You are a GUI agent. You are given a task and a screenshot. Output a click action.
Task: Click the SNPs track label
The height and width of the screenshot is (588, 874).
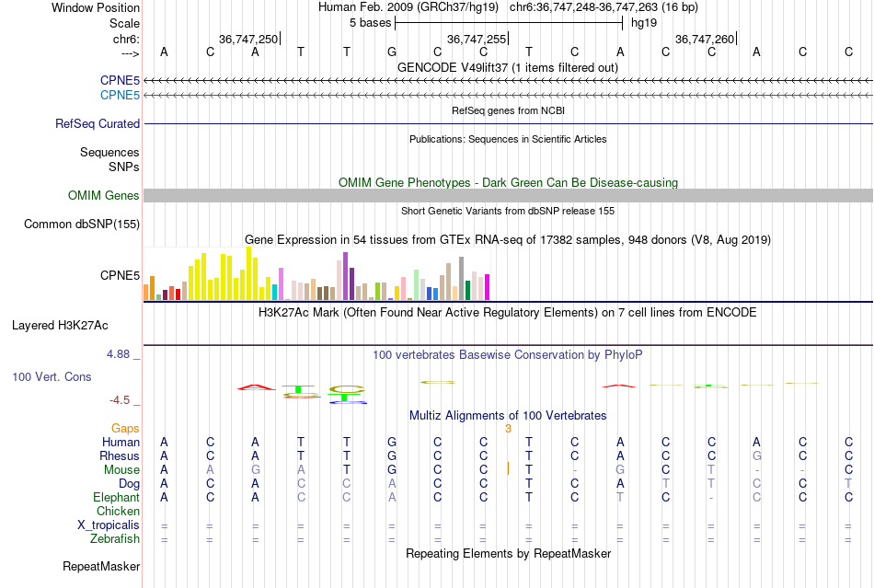pos(124,167)
